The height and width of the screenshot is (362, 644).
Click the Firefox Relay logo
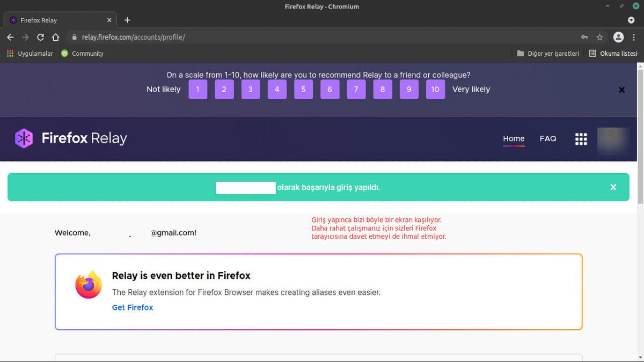(x=70, y=138)
